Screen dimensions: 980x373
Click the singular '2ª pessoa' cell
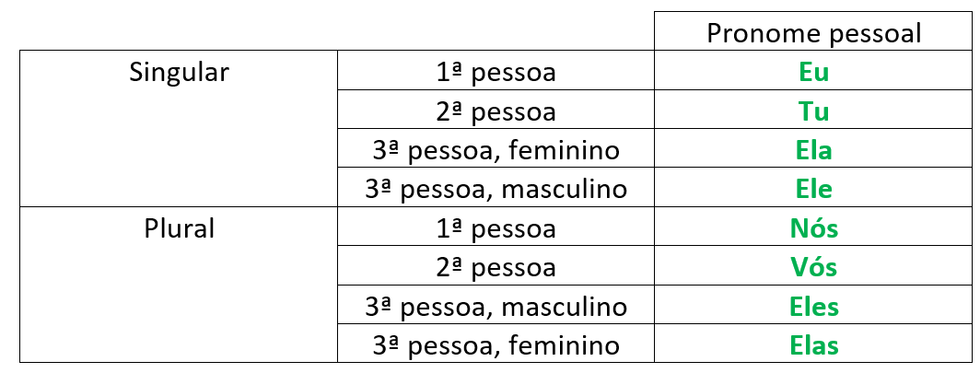click(x=496, y=111)
